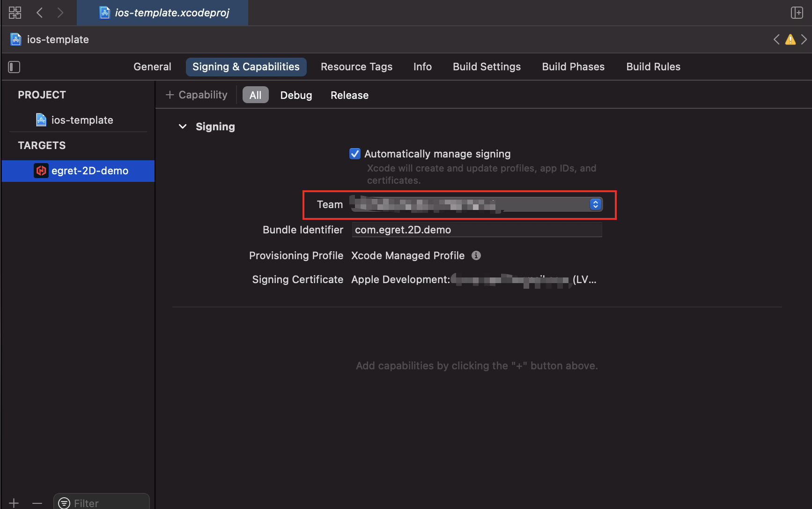Go back with the left chevron

tap(40, 13)
